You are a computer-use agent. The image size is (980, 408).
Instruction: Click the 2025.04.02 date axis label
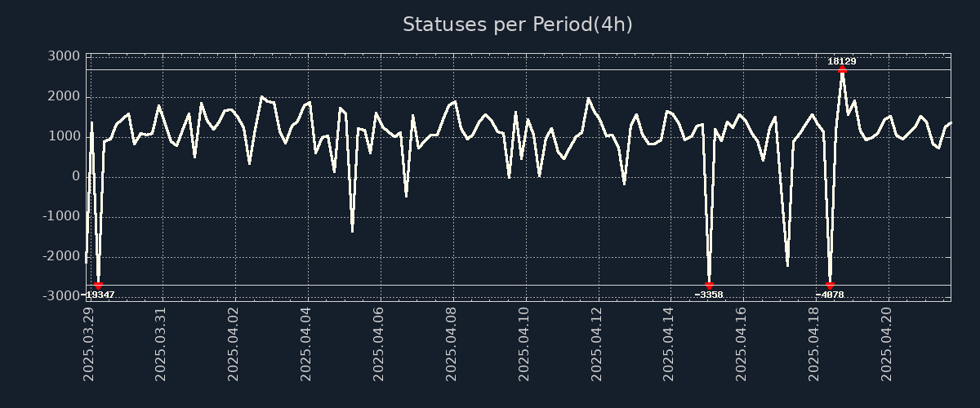234,344
